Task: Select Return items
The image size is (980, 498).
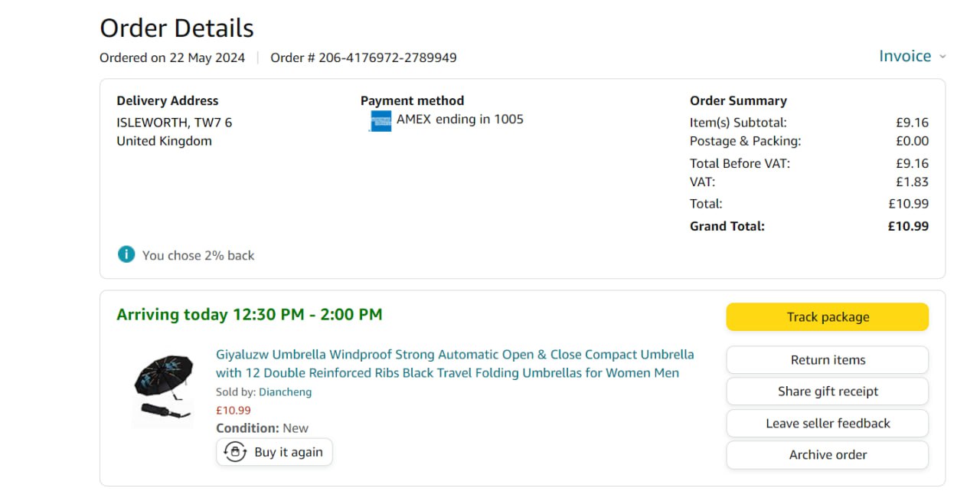Action: pyautogui.click(x=827, y=360)
